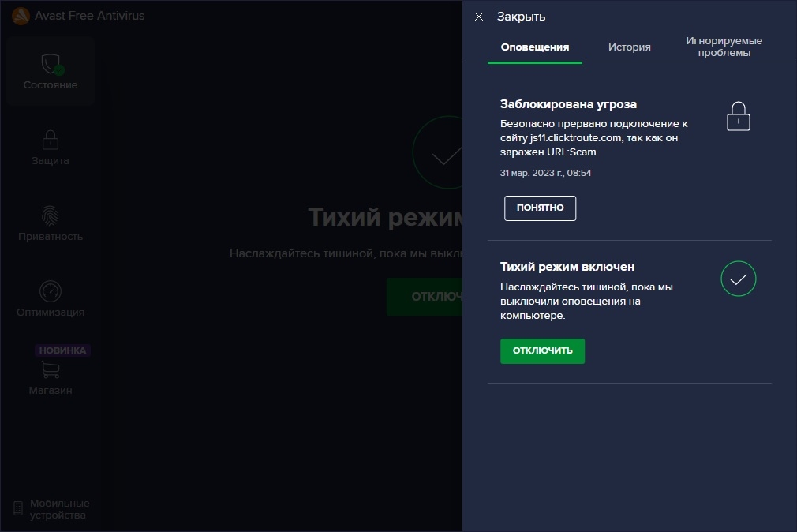This screenshot has height=532, width=797.
Task: Open the Игнорируемые проблемы tab
Action: tap(724, 47)
